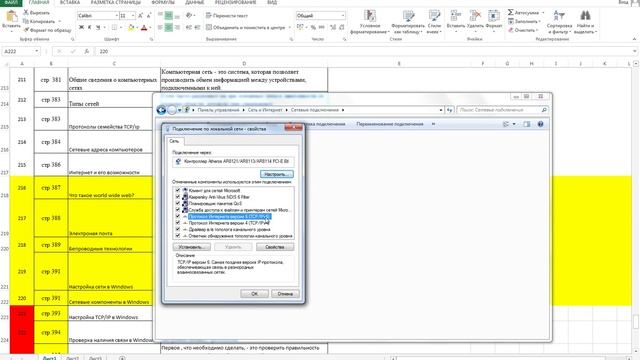Click the Increase font size icon
The height and width of the screenshot is (360, 640).
point(140,16)
